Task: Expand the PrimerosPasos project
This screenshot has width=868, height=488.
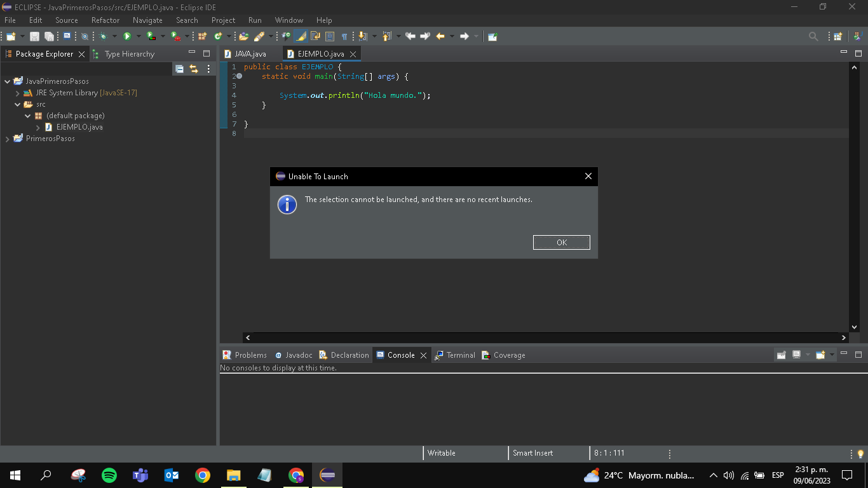Action: click(x=8, y=139)
